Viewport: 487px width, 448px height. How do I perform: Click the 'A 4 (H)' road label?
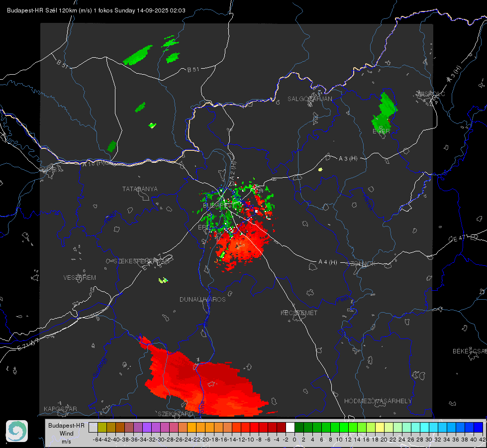point(328,262)
